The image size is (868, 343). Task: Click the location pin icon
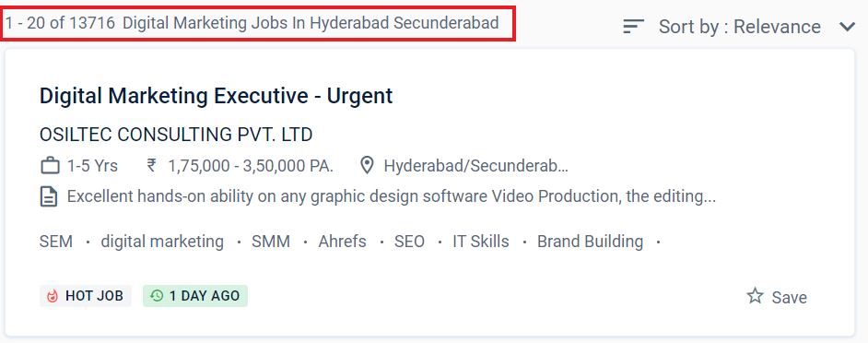point(367,166)
